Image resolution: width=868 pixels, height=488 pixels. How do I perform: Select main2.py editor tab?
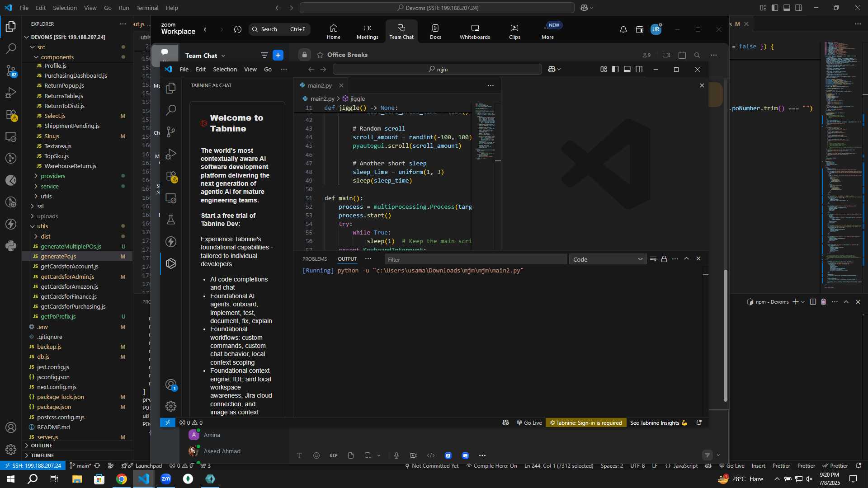tap(320, 85)
